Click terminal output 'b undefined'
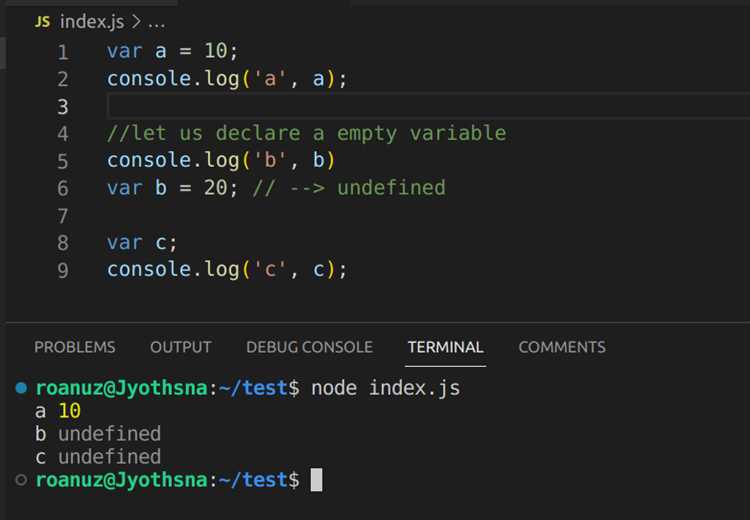The width and height of the screenshot is (750, 520). pyautogui.click(x=98, y=434)
